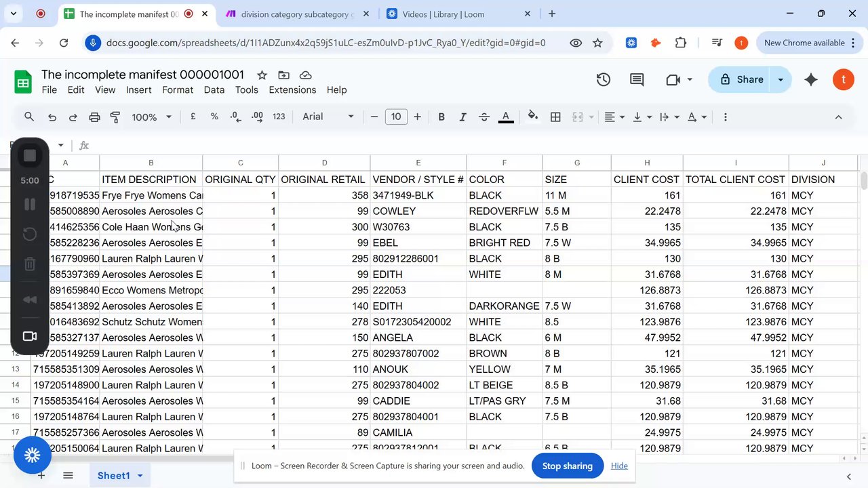Image resolution: width=868 pixels, height=488 pixels.
Task: Pause the Loom recording
Action: 30,204
